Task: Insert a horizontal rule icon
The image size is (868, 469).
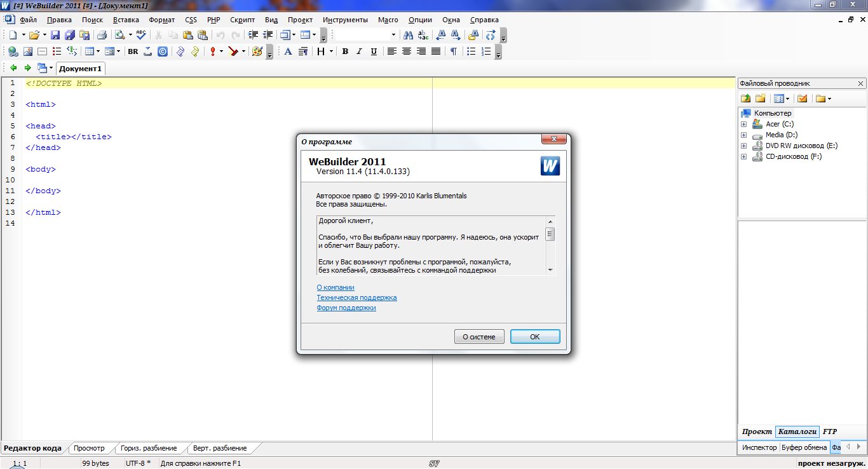Action: (42, 51)
